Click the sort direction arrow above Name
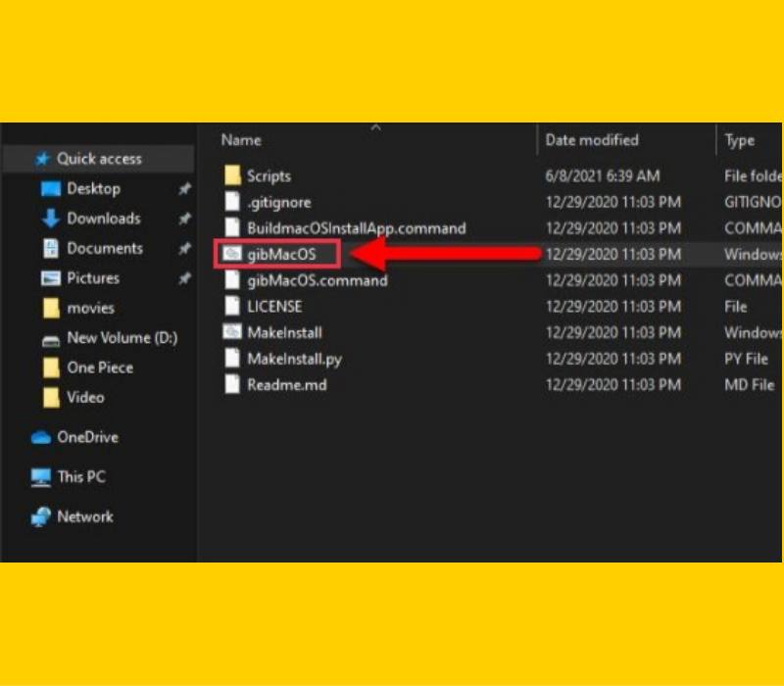The image size is (784, 686). (x=376, y=128)
